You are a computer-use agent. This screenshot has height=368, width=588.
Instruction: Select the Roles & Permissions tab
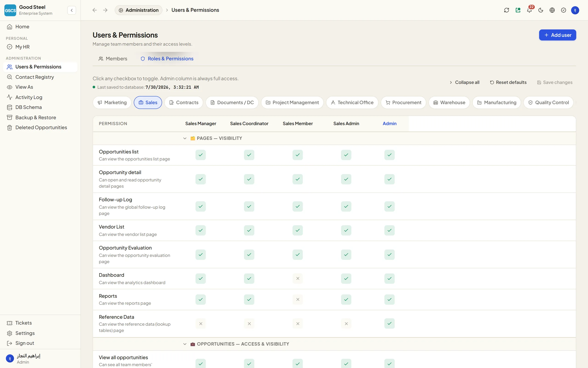point(167,59)
